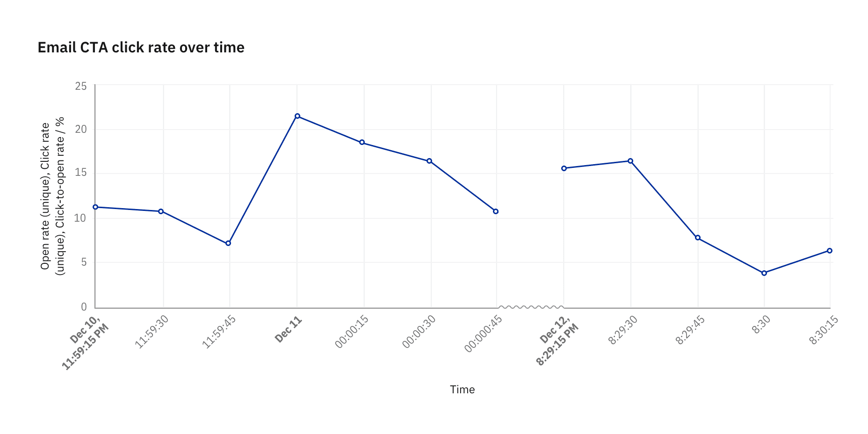Select the y-axis title about open rate
The width and height of the screenshot is (868, 434).
(x=52, y=196)
